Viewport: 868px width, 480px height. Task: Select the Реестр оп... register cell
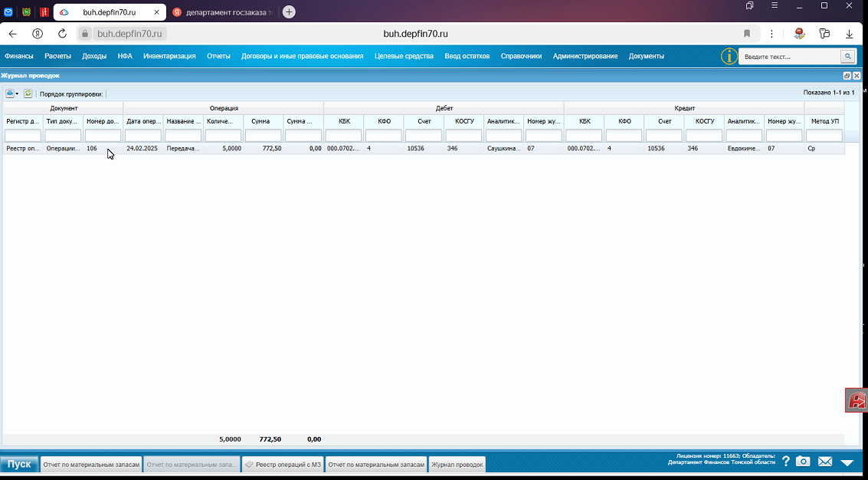pyautogui.click(x=23, y=149)
